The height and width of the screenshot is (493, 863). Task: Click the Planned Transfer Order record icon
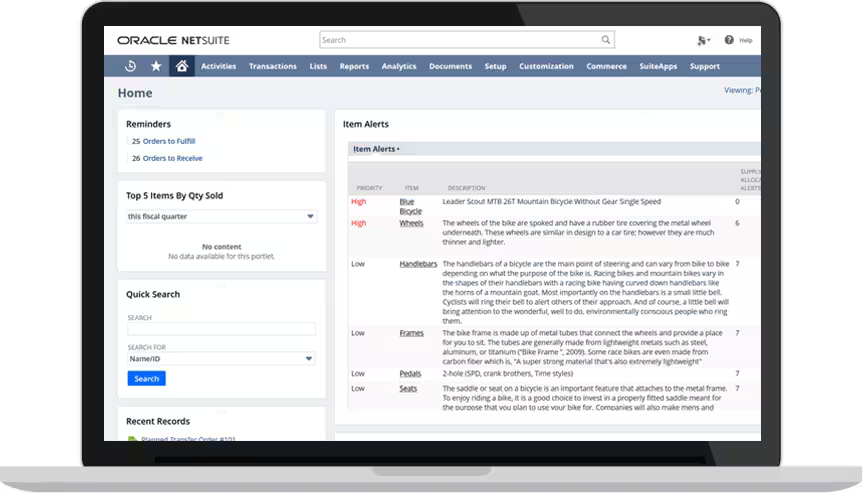(132, 439)
